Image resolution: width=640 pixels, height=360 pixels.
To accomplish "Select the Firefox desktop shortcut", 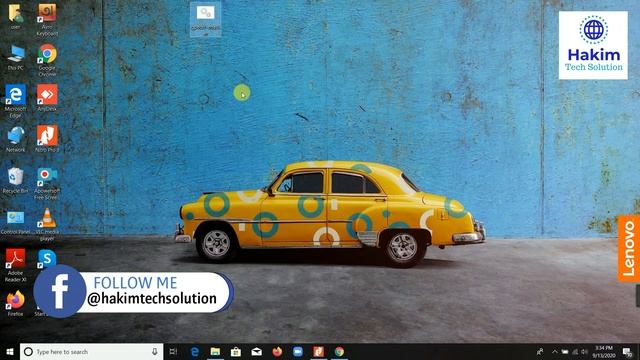I will (16, 303).
